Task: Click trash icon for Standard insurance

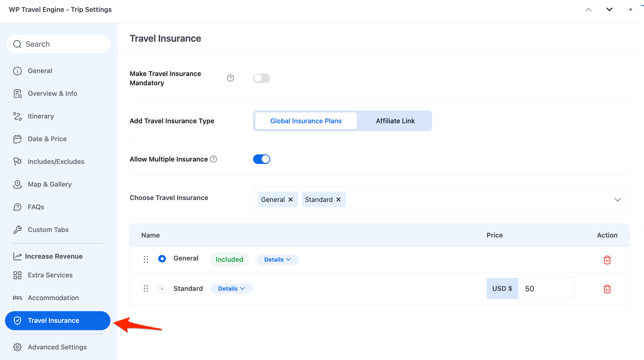Action: (607, 289)
